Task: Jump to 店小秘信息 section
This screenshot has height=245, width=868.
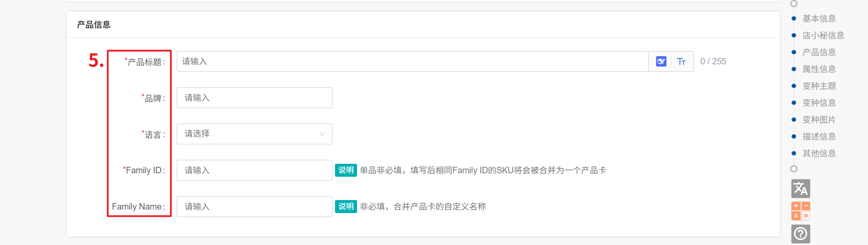Action: click(823, 35)
